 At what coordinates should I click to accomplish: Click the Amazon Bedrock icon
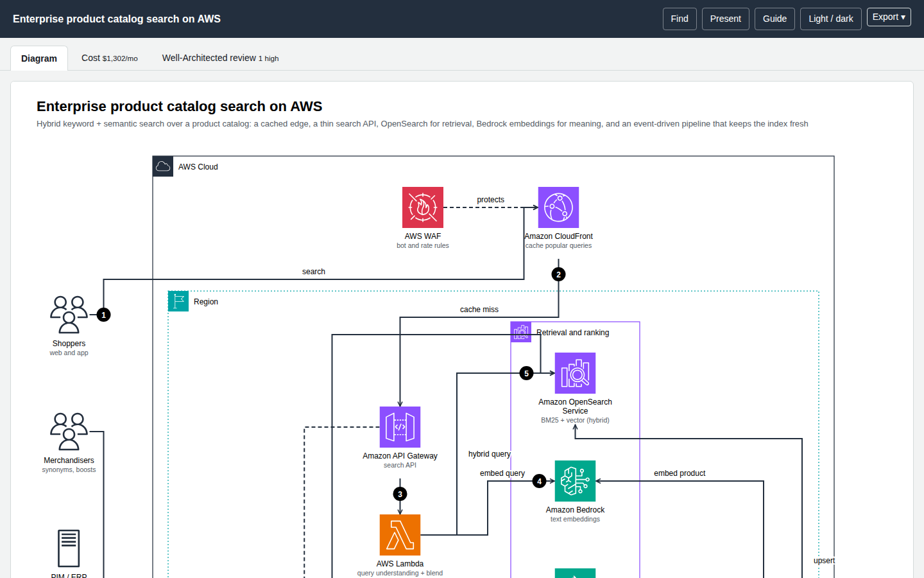575,481
